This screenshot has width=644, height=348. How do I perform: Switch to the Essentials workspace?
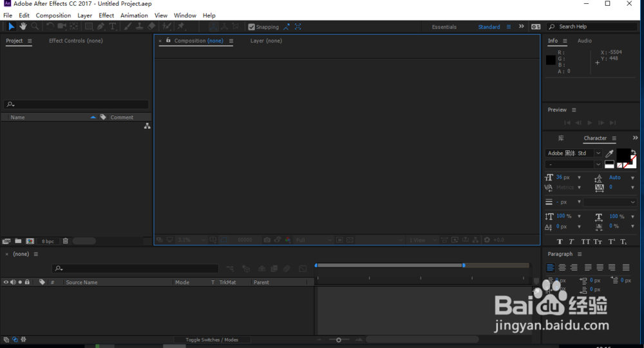444,26
